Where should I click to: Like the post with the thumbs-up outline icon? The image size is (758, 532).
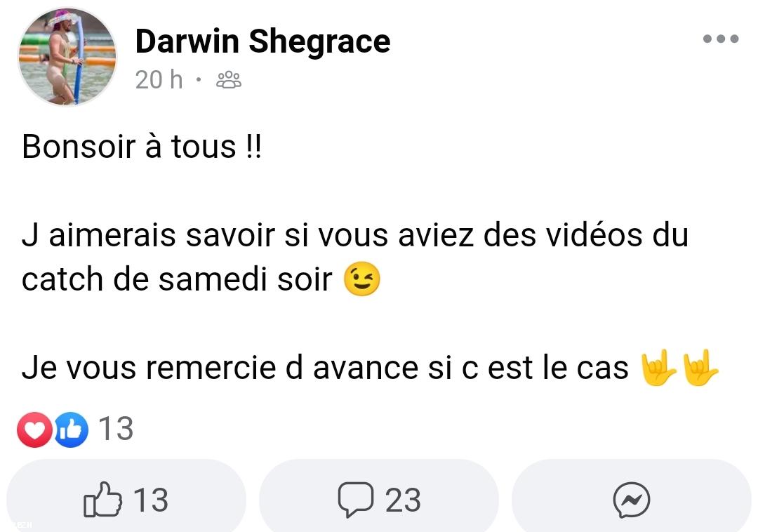(x=102, y=500)
